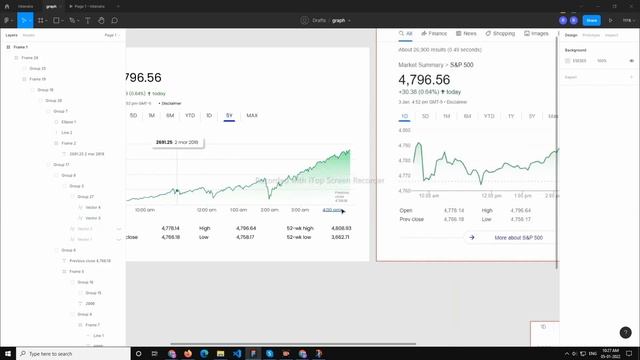Click Drafts in the file breadcrumb
This screenshot has height=360, width=640.
coord(319,20)
